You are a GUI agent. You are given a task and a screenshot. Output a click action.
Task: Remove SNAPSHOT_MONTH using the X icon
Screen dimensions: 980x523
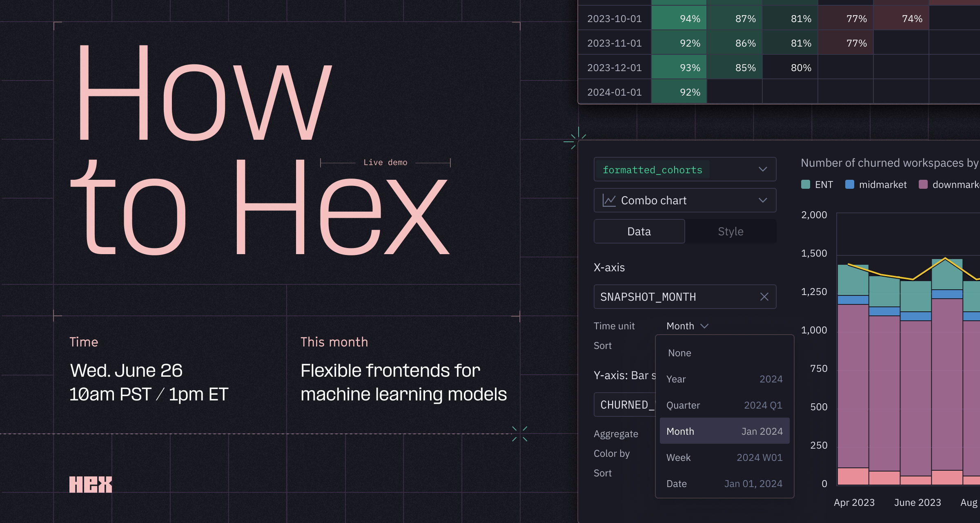click(764, 297)
